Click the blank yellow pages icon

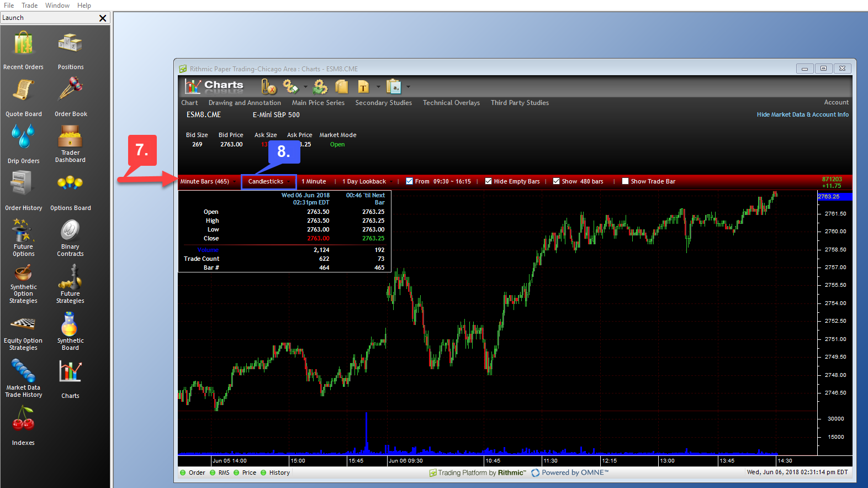pyautogui.click(x=342, y=87)
